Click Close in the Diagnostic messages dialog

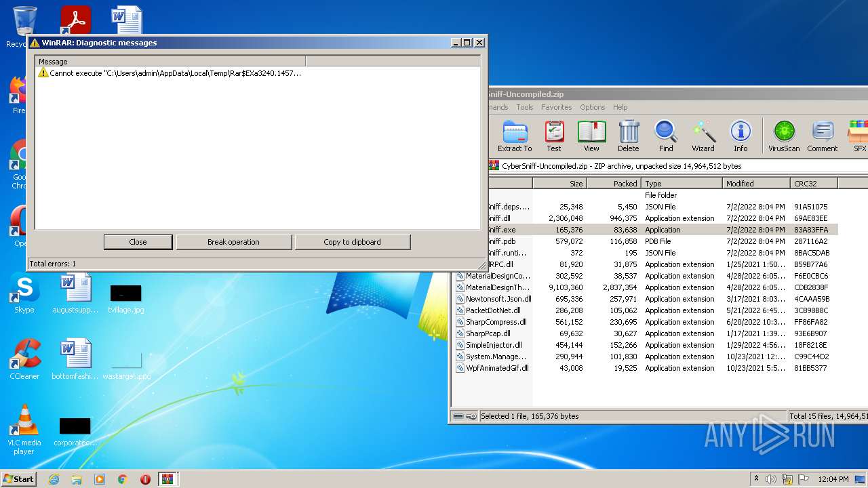coord(138,242)
